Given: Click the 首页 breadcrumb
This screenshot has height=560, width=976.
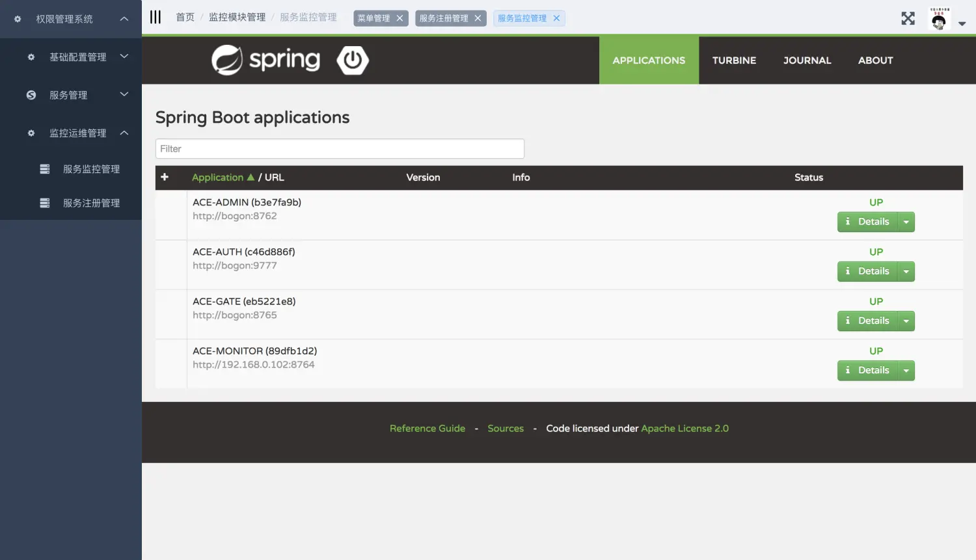Looking at the screenshot, I should tap(185, 18).
